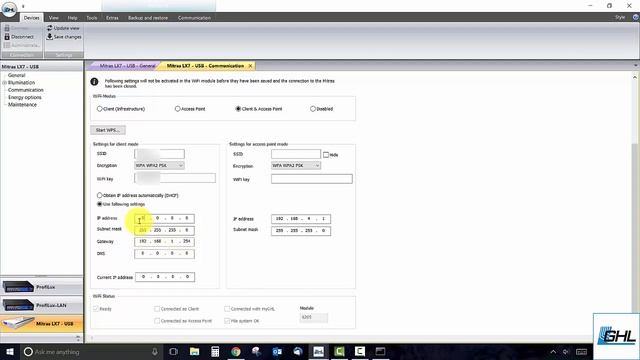The image size is (640, 360).
Task: Close the Mitras LX7 Communication tab
Action: (x=251, y=66)
